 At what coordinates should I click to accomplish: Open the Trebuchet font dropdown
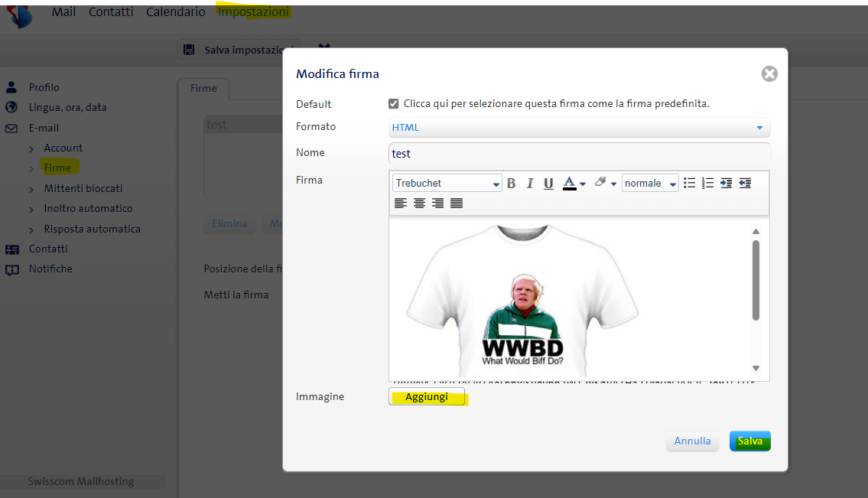click(x=447, y=184)
